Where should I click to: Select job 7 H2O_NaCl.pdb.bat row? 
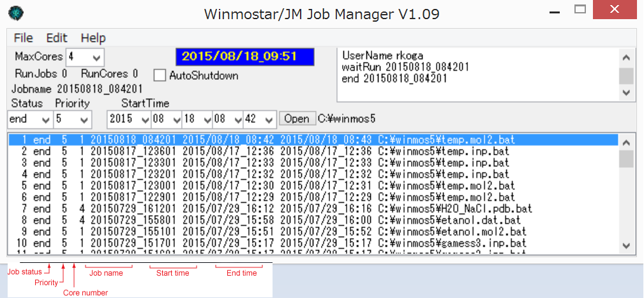pos(313,209)
